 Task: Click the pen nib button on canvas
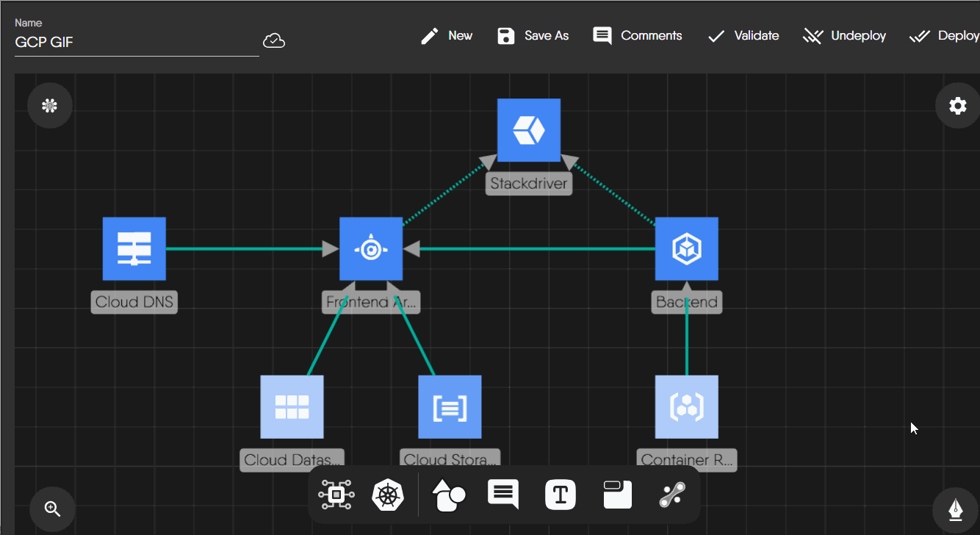(x=955, y=509)
